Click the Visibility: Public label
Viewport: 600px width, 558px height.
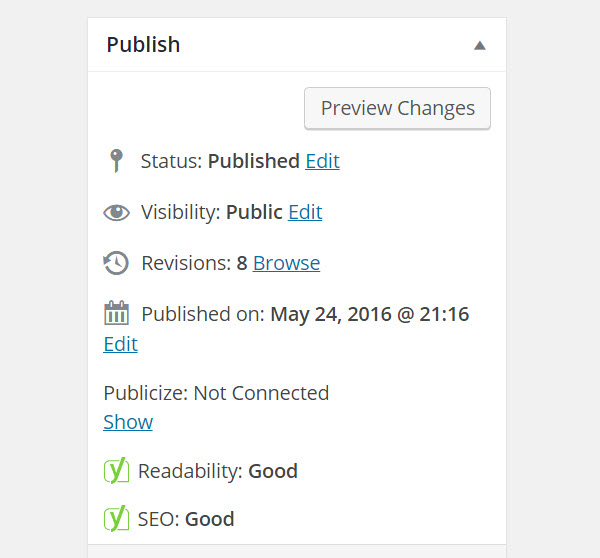[x=212, y=212]
